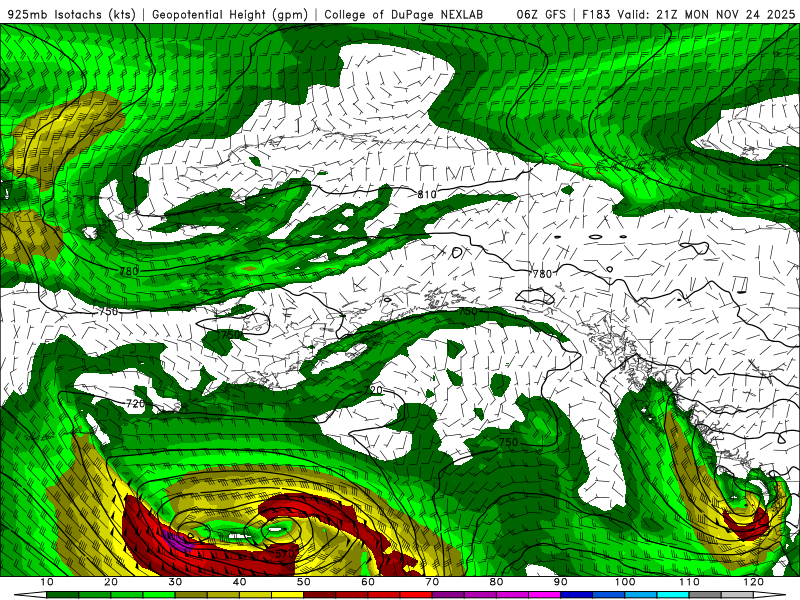Click the 570 contour label in the low center

coord(285,554)
